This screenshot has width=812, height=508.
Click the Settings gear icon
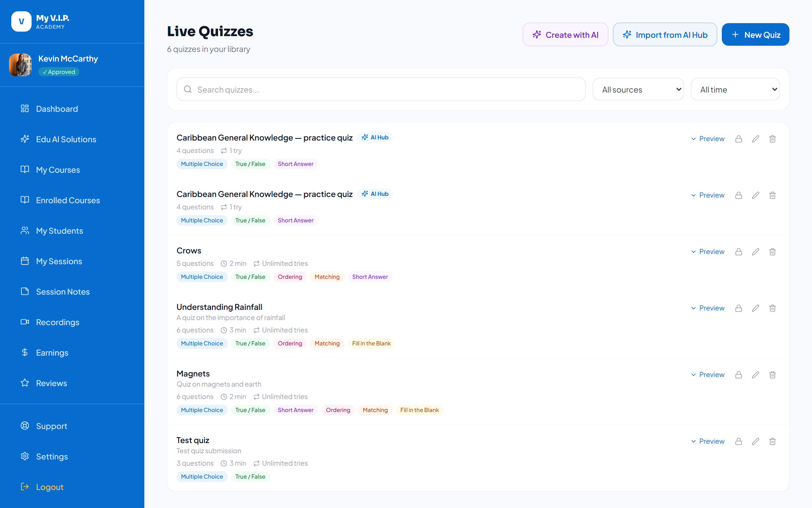[25, 456]
